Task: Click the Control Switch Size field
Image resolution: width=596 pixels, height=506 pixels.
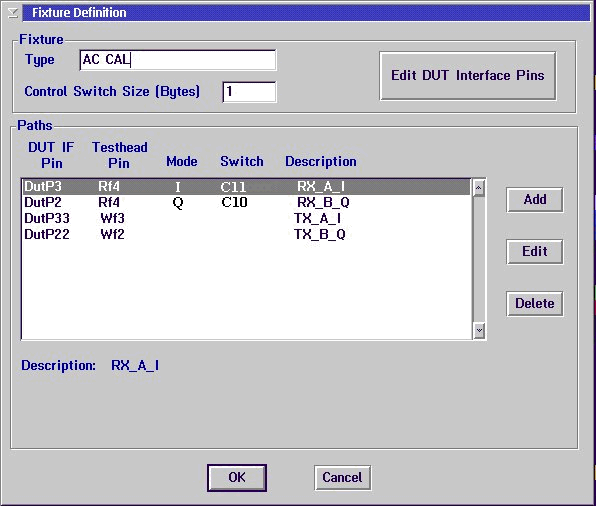Action: (249, 92)
